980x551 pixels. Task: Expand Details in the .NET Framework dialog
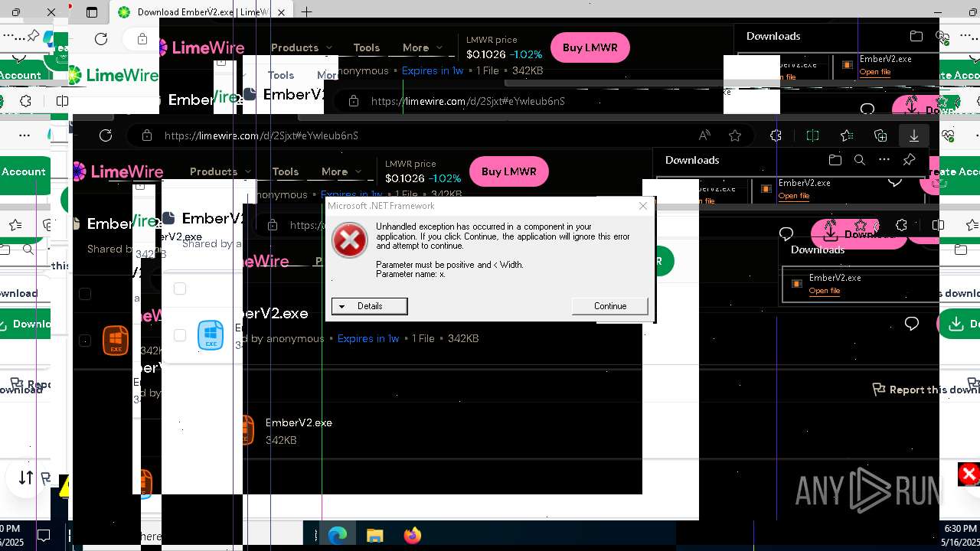(369, 306)
